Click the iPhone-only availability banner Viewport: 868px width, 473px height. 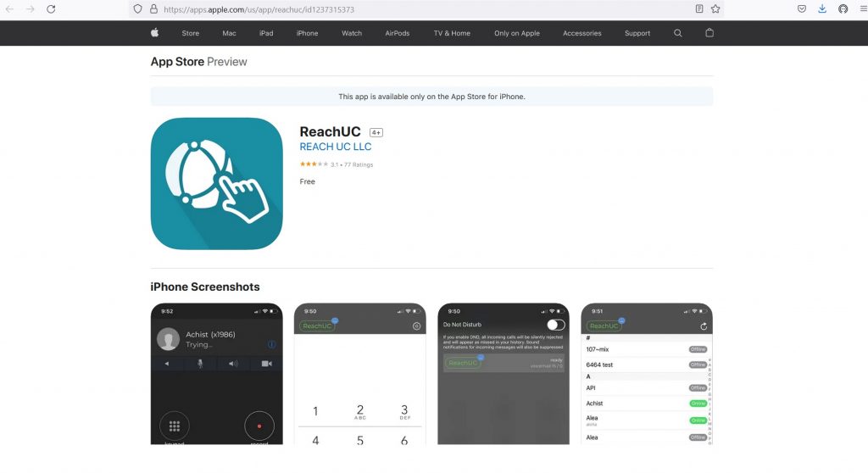431,97
